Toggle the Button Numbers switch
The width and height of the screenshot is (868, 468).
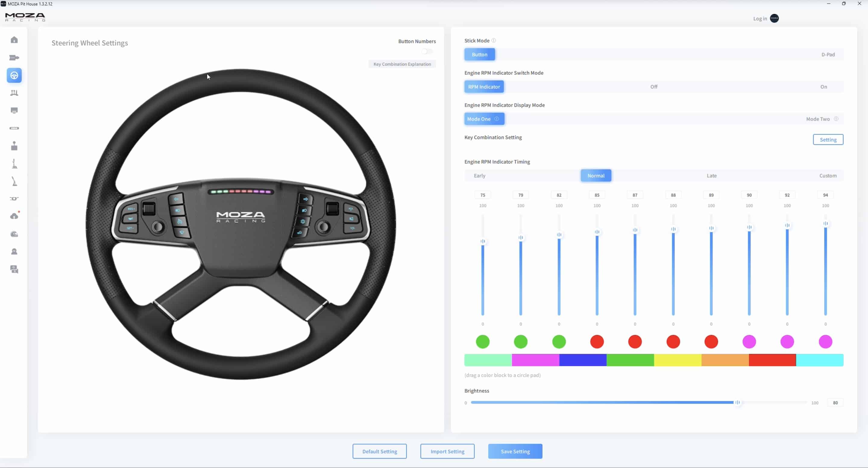[x=427, y=52]
